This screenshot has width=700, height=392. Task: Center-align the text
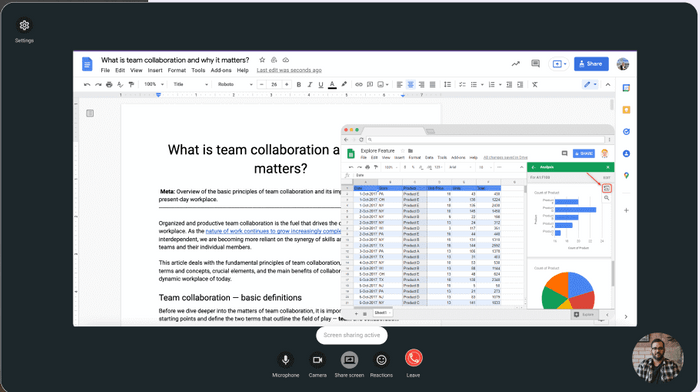point(410,84)
